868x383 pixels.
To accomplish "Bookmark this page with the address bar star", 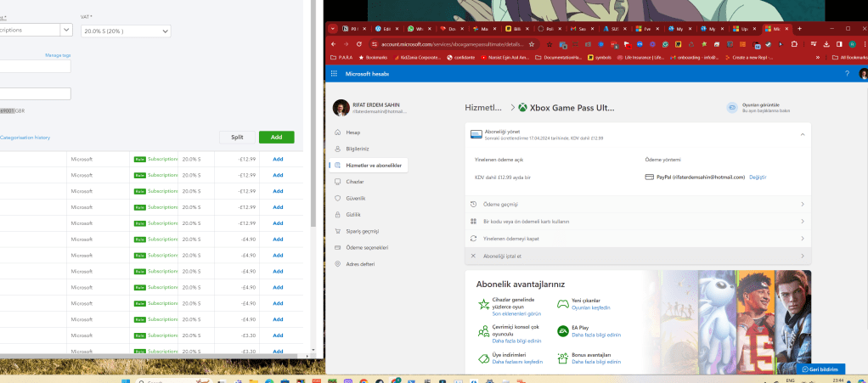I will 532,43.
